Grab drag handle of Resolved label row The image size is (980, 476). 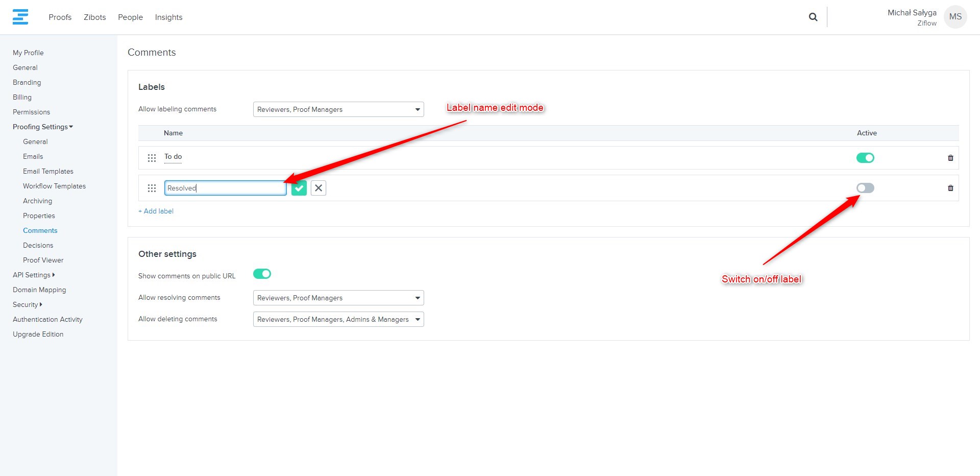click(x=152, y=188)
